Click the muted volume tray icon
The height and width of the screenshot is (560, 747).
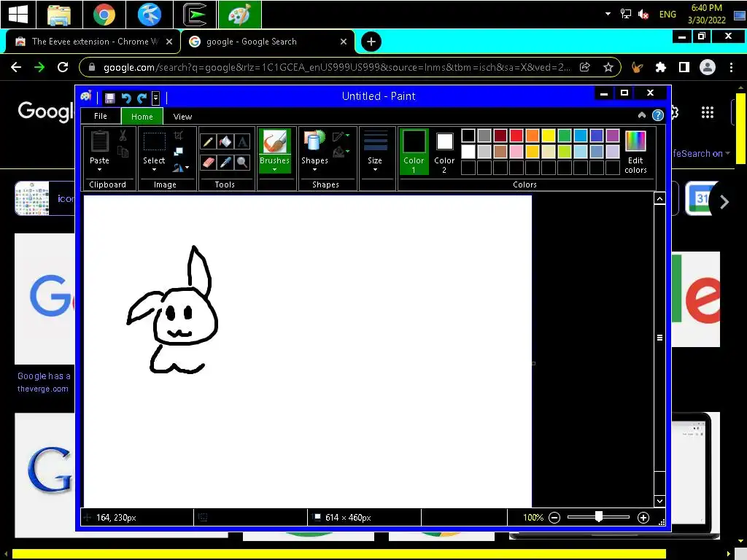click(643, 15)
